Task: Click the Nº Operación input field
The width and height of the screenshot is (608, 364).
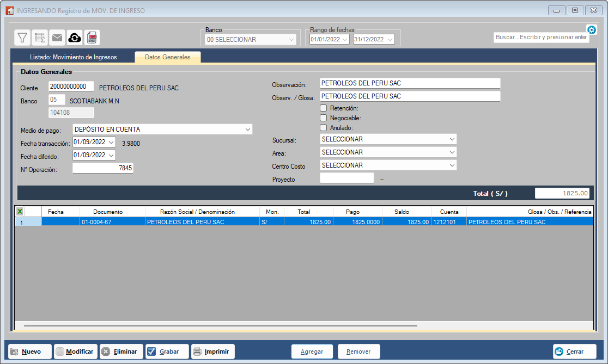Action: pos(103,168)
